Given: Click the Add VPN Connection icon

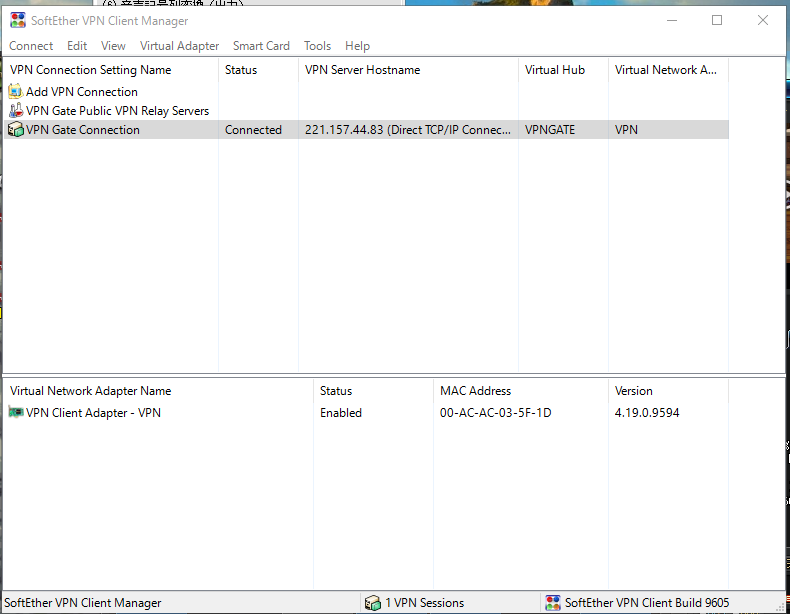Looking at the screenshot, I should pyautogui.click(x=16, y=91).
